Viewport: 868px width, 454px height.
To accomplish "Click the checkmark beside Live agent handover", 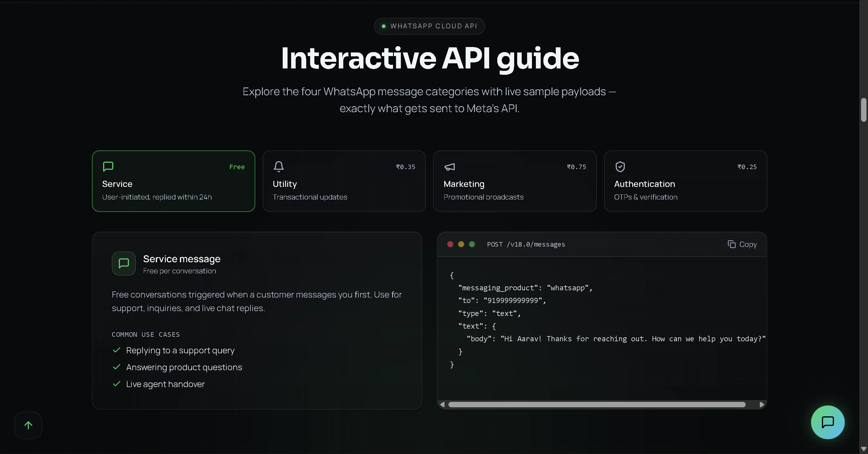I will pyautogui.click(x=116, y=383).
